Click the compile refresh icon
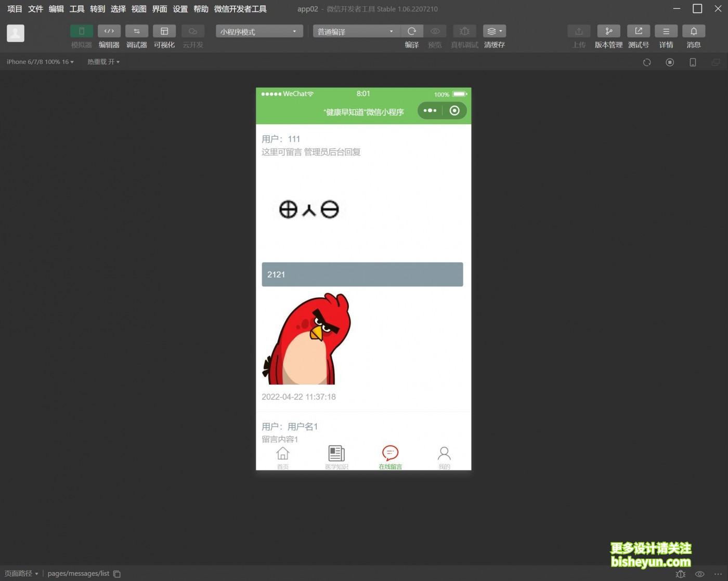 coord(412,31)
